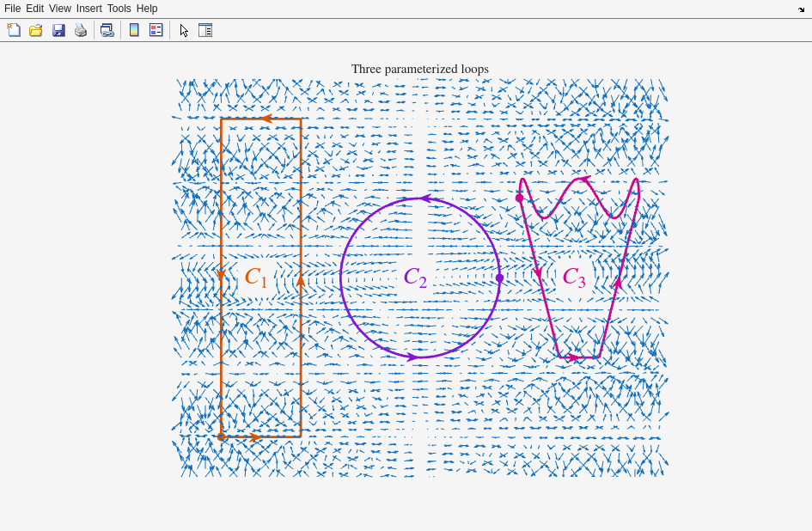Viewport: 812px width, 531px height.
Task: Click the dock figure arrow at top right
Action: pos(801,9)
